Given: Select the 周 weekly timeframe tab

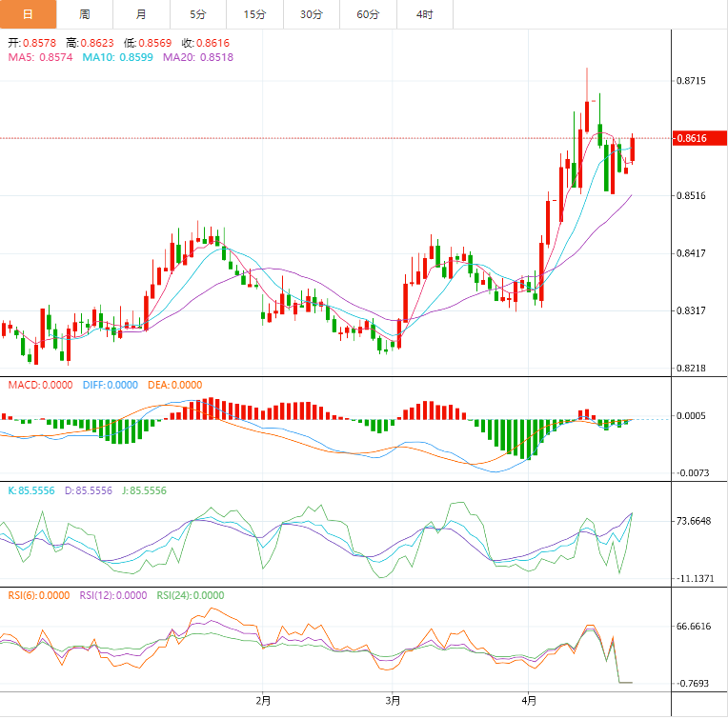Looking at the screenshot, I should [x=85, y=14].
